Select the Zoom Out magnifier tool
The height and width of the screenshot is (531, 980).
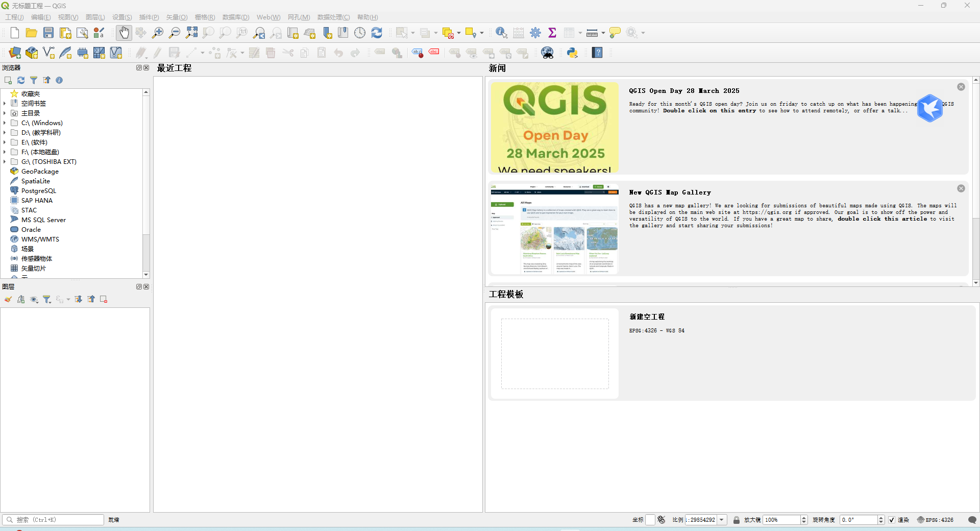coord(175,33)
